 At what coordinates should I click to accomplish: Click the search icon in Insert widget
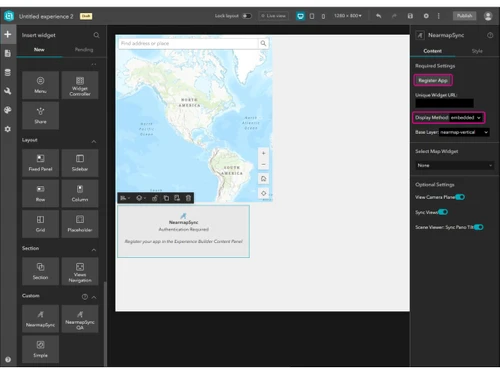(x=96, y=35)
